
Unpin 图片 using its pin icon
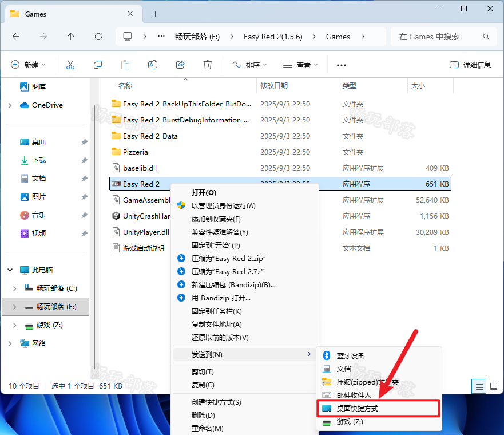(x=84, y=197)
